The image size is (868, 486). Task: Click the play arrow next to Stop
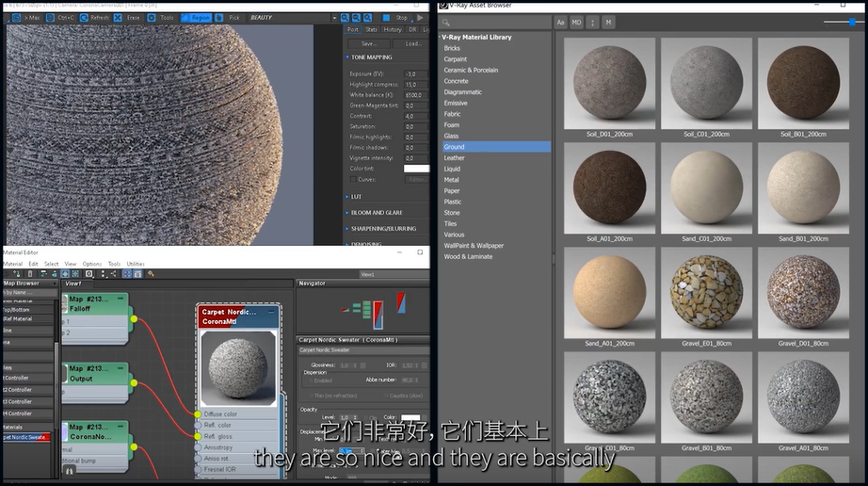pos(420,18)
